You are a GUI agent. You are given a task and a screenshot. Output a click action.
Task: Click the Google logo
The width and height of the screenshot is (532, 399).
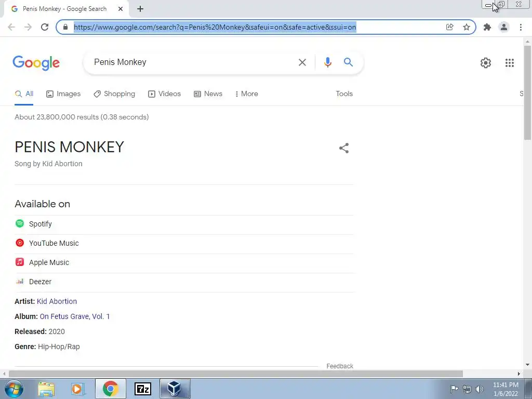point(36,63)
